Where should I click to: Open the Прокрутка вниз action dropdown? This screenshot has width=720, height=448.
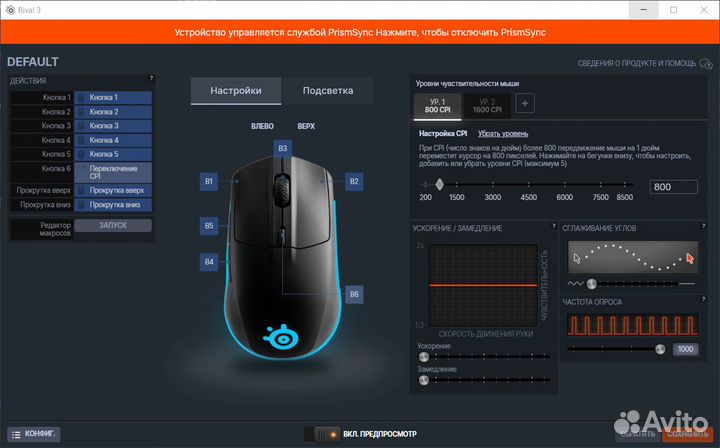pos(113,205)
